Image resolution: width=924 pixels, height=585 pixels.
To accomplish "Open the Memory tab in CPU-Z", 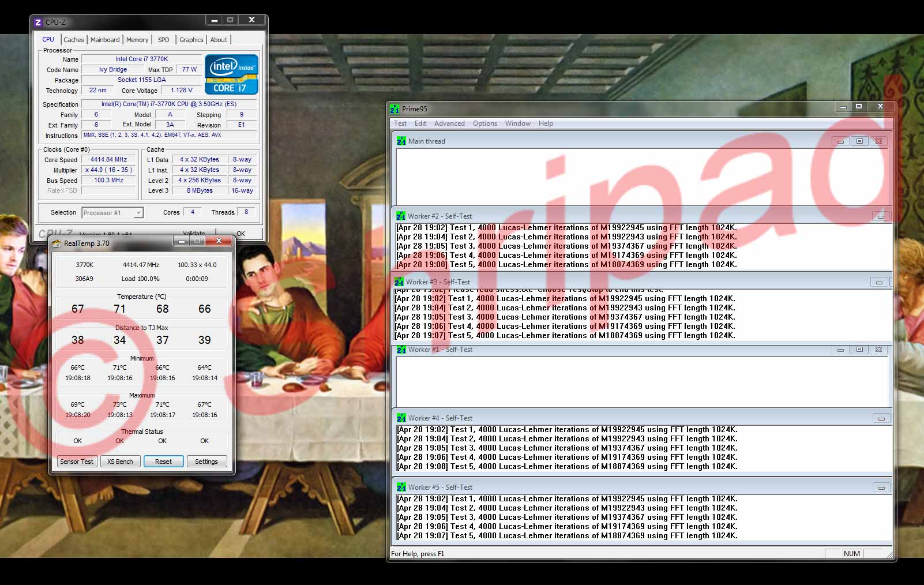I will pyautogui.click(x=137, y=40).
